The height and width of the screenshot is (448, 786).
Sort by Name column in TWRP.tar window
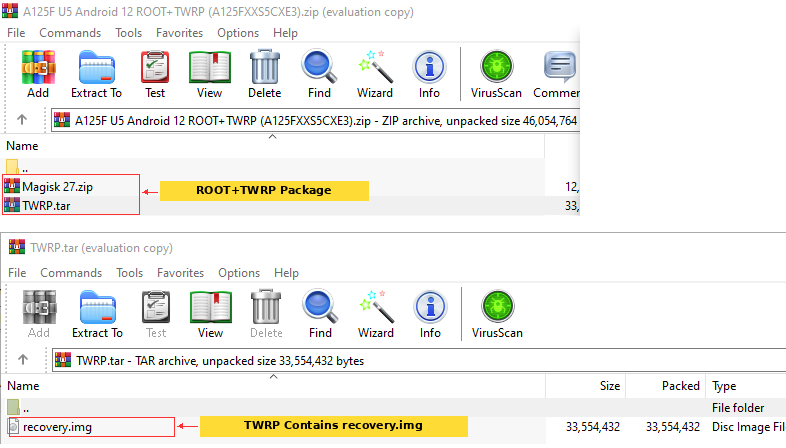[23, 386]
